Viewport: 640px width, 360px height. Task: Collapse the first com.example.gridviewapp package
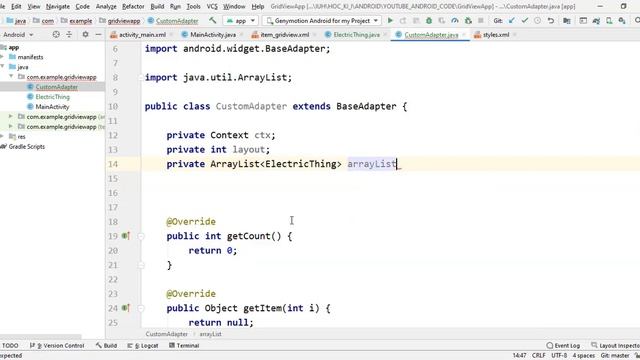click(x=11, y=77)
